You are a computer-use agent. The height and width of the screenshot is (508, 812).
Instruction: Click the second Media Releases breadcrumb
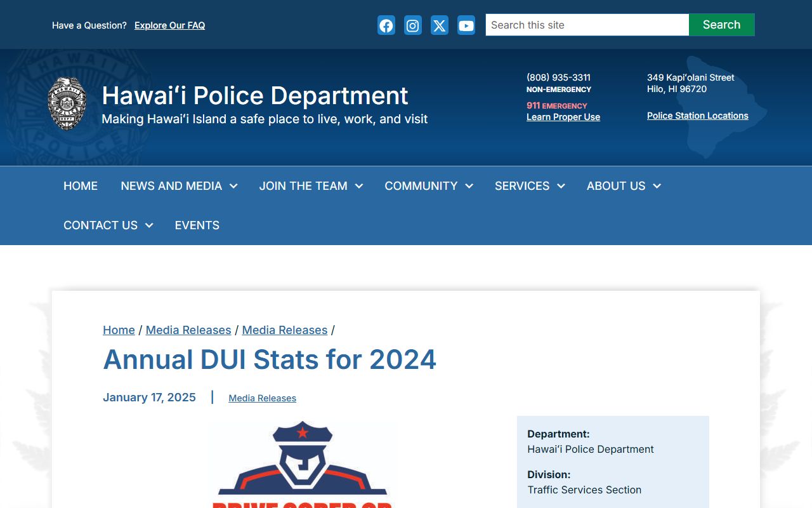pyautogui.click(x=285, y=330)
